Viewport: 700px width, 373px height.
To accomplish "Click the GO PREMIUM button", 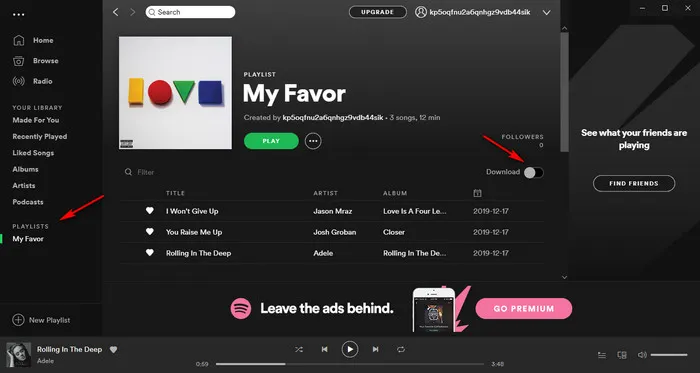I will [524, 308].
